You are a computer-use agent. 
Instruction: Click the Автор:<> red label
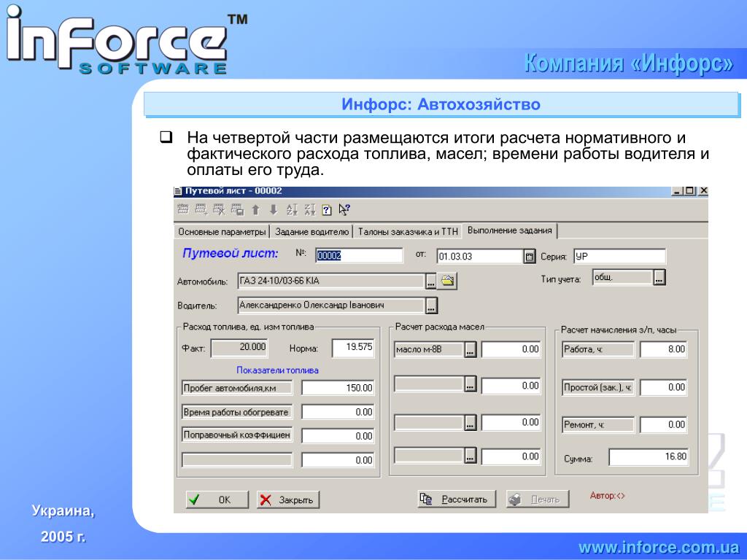pos(607,496)
